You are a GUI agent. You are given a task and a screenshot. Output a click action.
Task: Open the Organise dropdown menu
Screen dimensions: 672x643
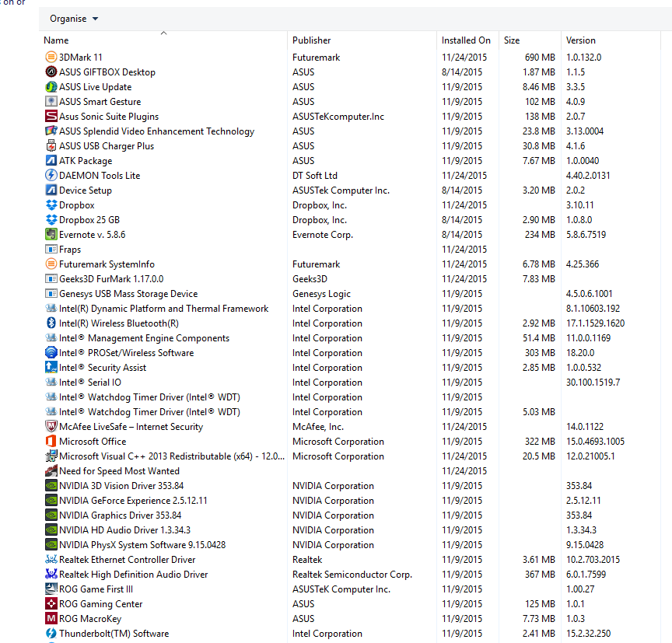[x=74, y=19]
